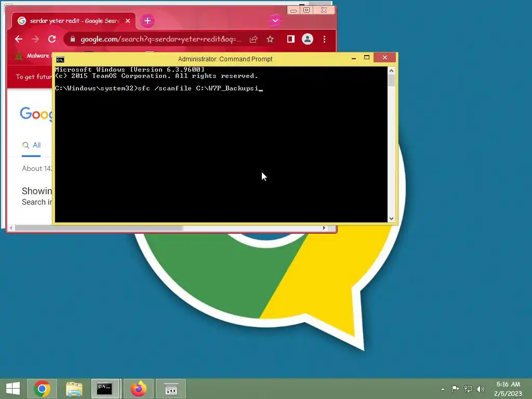This screenshot has width=532, height=399.
Task: Click the Chrome forward arrow
Action: point(35,39)
